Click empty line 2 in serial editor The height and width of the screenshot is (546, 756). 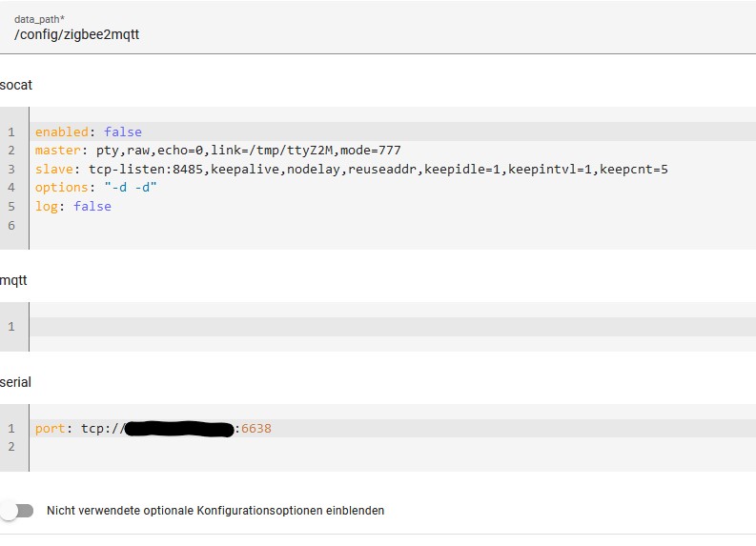pos(393,447)
